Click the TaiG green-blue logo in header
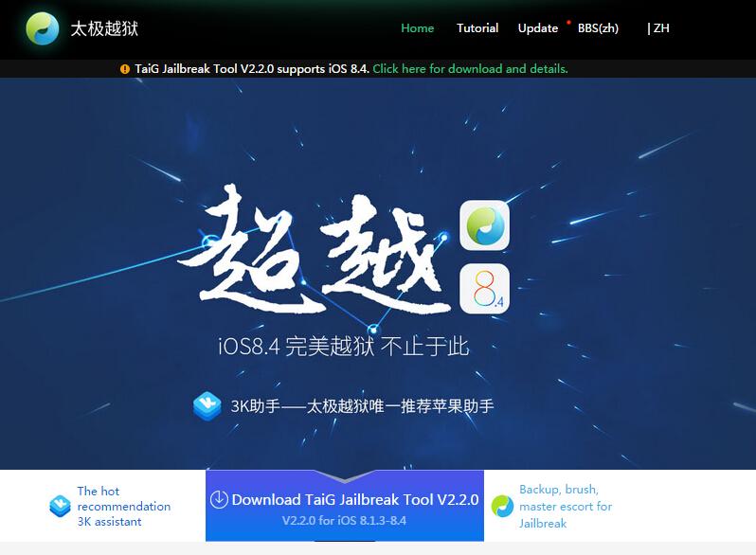Image resolution: width=756 pixels, height=555 pixels. point(43,28)
